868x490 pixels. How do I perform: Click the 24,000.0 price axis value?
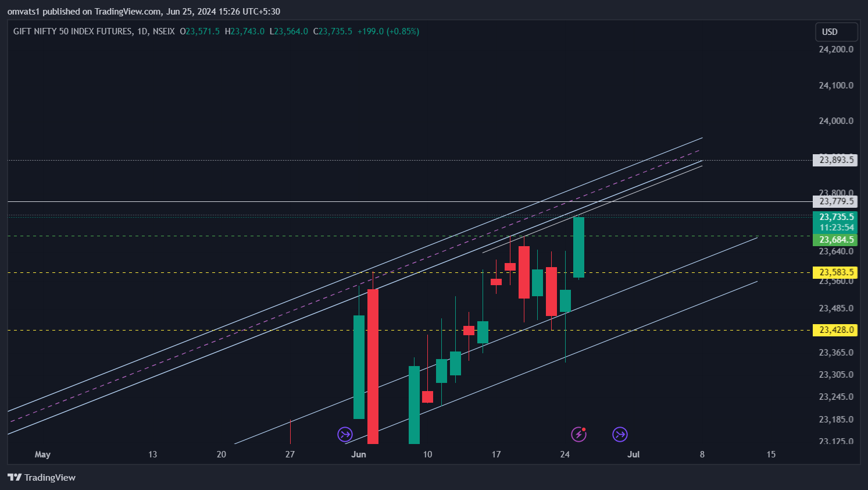pyautogui.click(x=836, y=121)
